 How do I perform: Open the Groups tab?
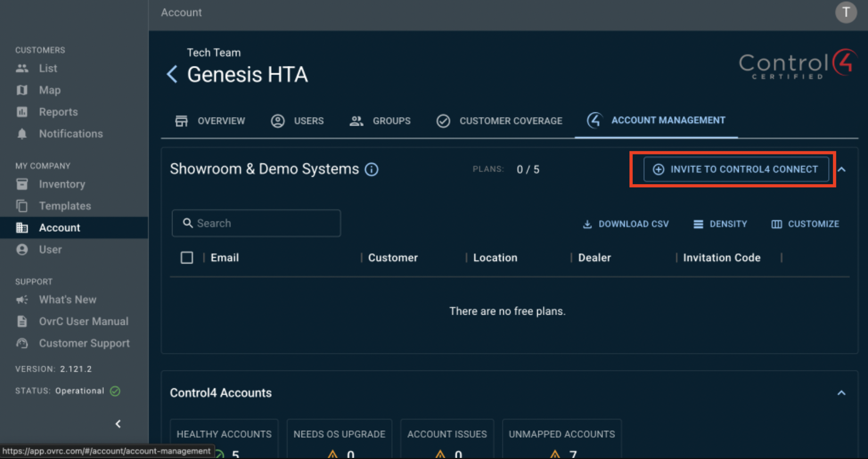click(x=380, y=121)
